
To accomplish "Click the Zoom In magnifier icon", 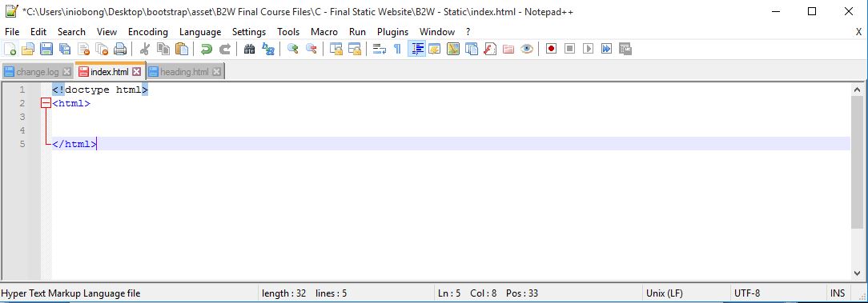I will pos(293,50).
